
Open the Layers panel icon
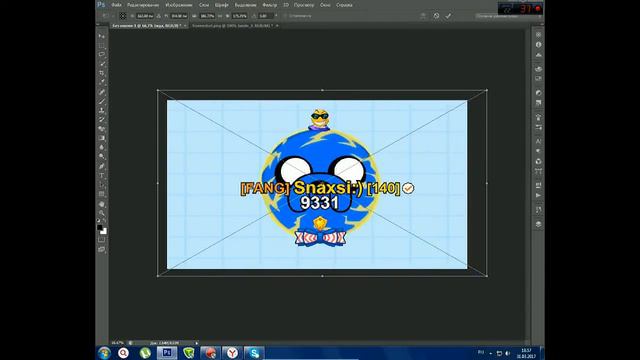pyautogui.click(x=538, y=224)
